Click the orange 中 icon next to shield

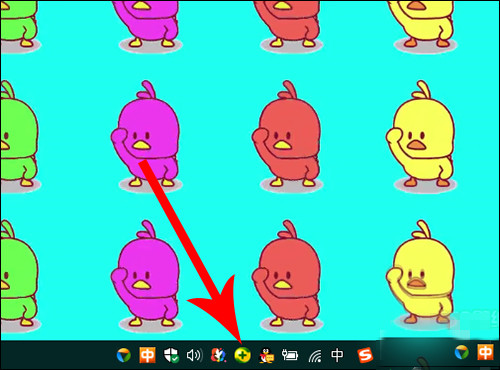147,355
